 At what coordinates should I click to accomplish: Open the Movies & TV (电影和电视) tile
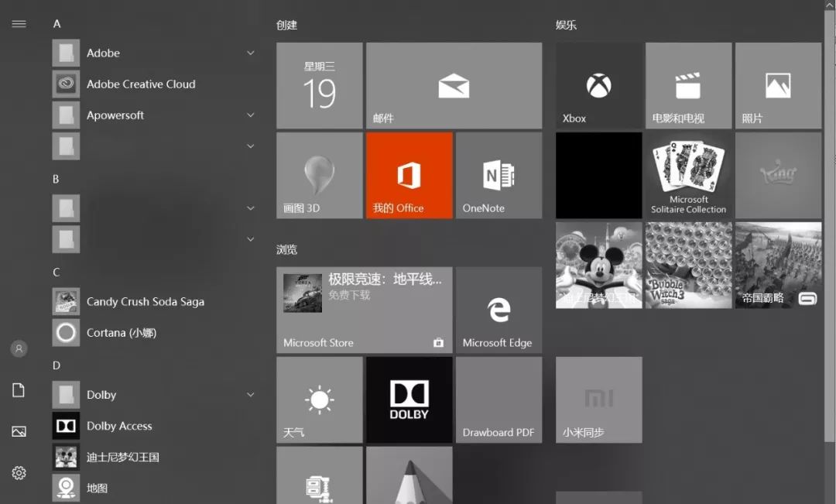tap(688, 86)
